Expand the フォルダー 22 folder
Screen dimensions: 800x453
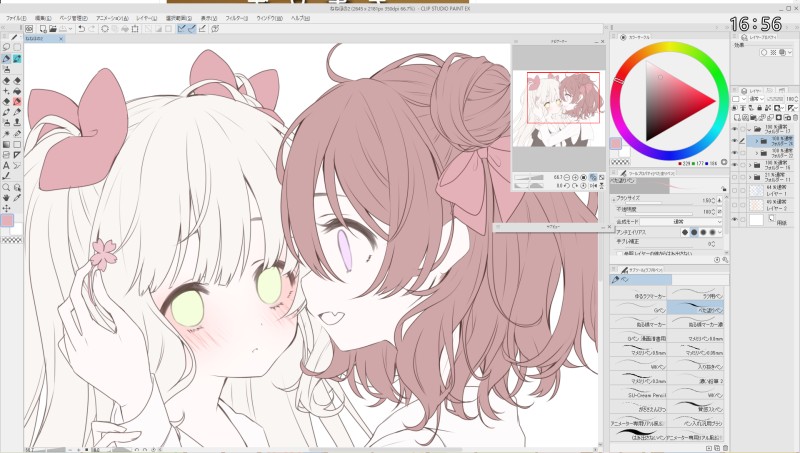[757, 153]
